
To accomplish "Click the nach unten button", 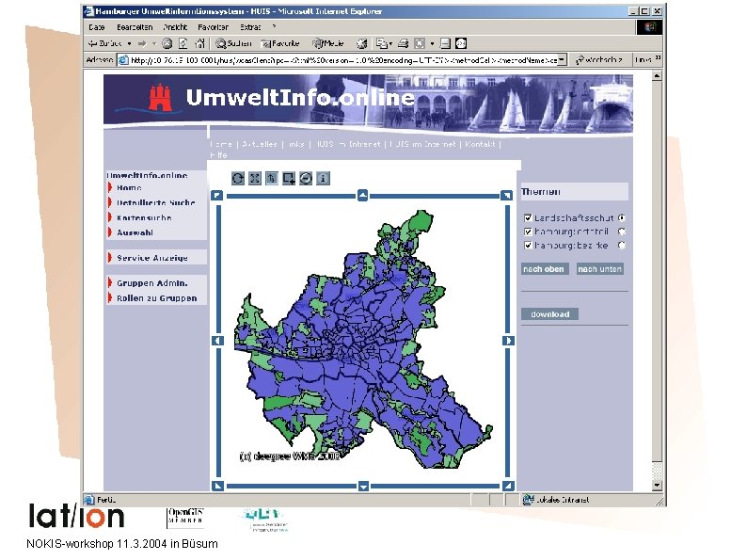I will pos(600,269).
